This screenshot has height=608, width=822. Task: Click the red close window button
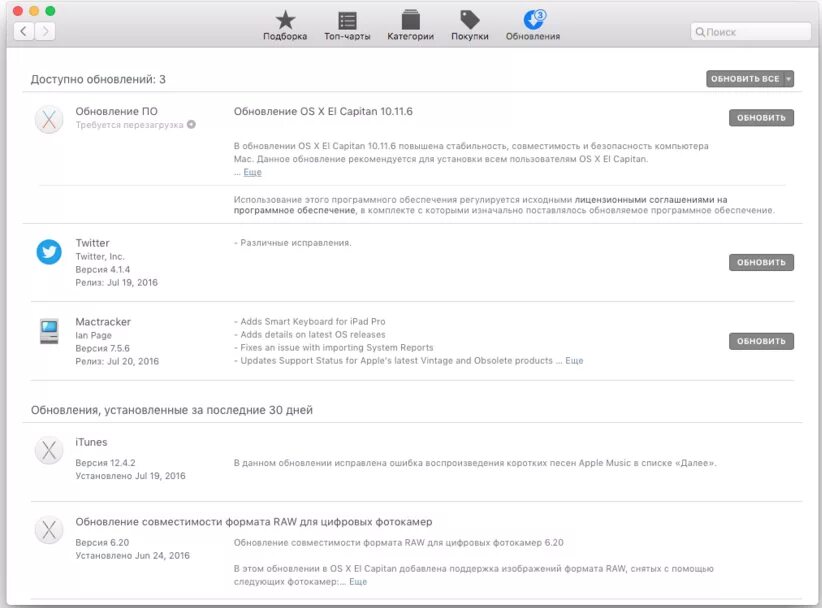tap(18, 11)
